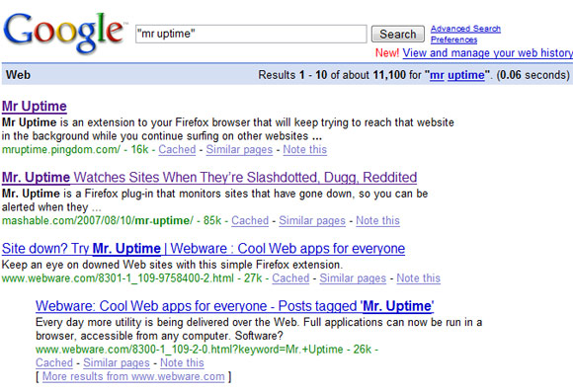Open Mr. Uptime Watches Sites Slashdotted result
This screenshot has width=573, height=392.
coord(209,177)
